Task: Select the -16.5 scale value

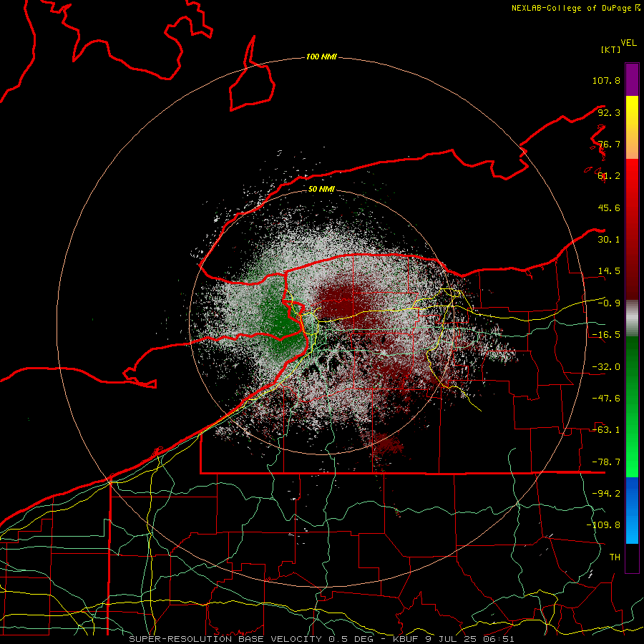Action: pos(606,335)
